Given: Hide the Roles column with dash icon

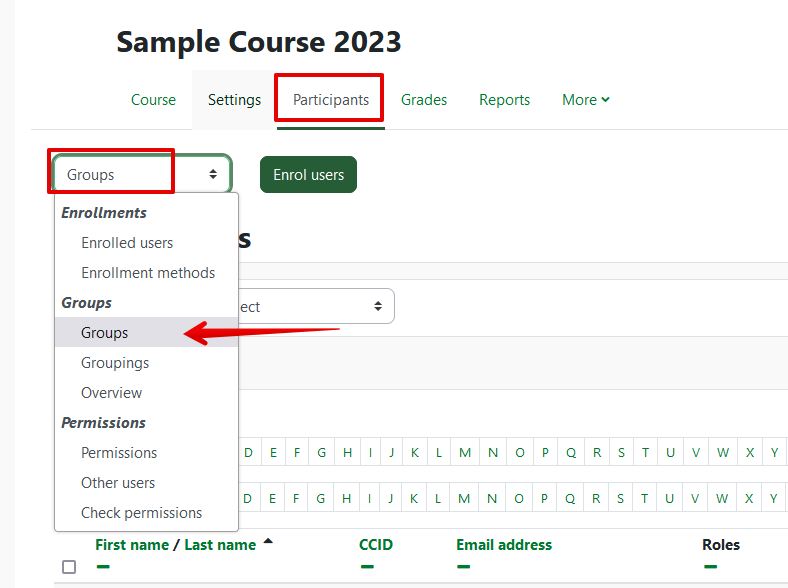Looking at the screenshot, I should [x=710, y=566].
